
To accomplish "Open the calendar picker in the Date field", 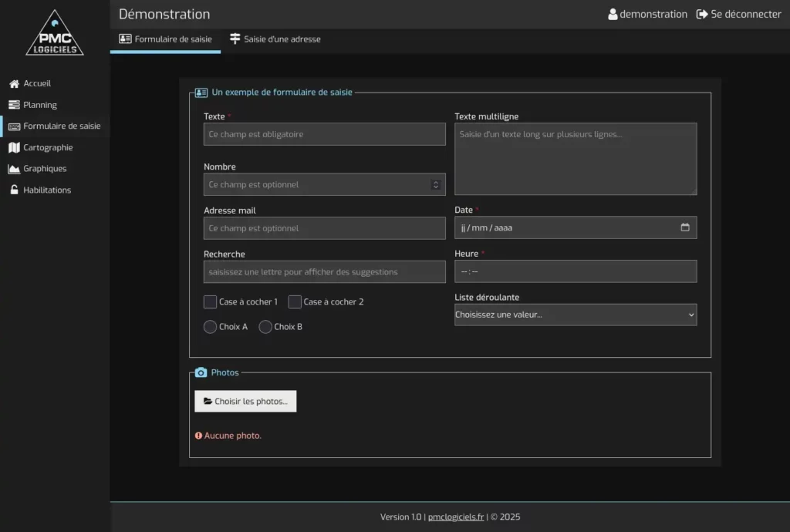I will click(x=685, y=227).
